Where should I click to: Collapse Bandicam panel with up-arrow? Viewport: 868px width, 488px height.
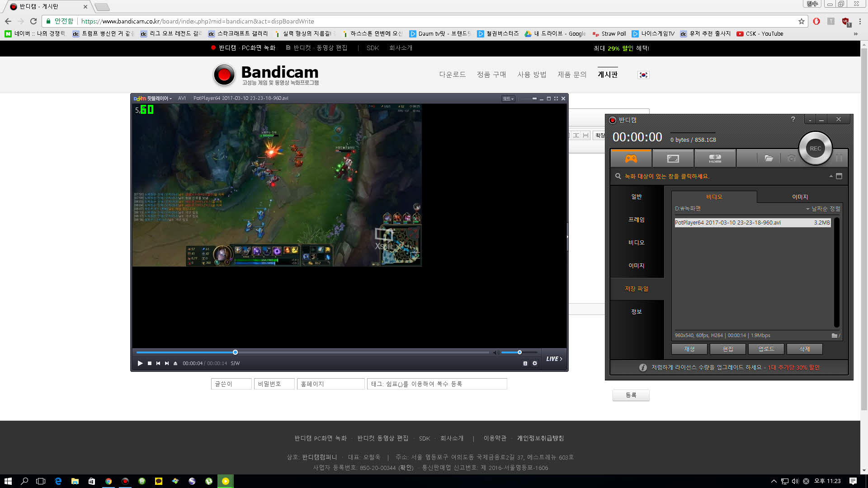click(831, 176)
